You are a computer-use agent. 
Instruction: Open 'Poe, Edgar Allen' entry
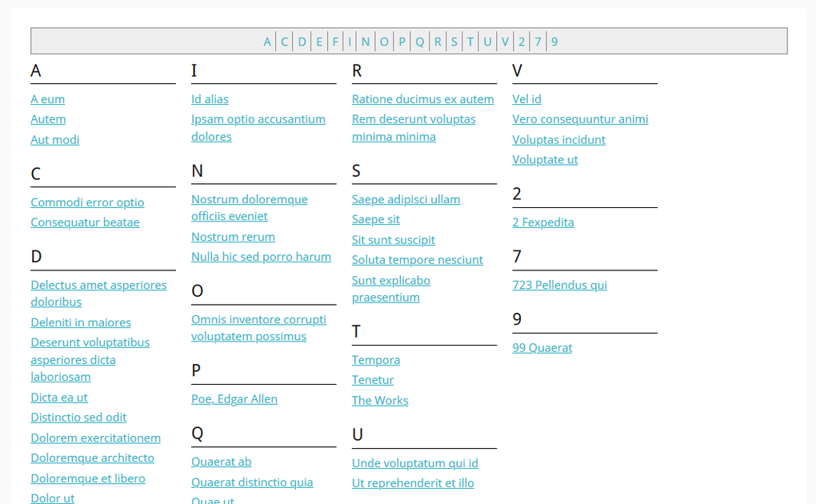coord(234,399)
